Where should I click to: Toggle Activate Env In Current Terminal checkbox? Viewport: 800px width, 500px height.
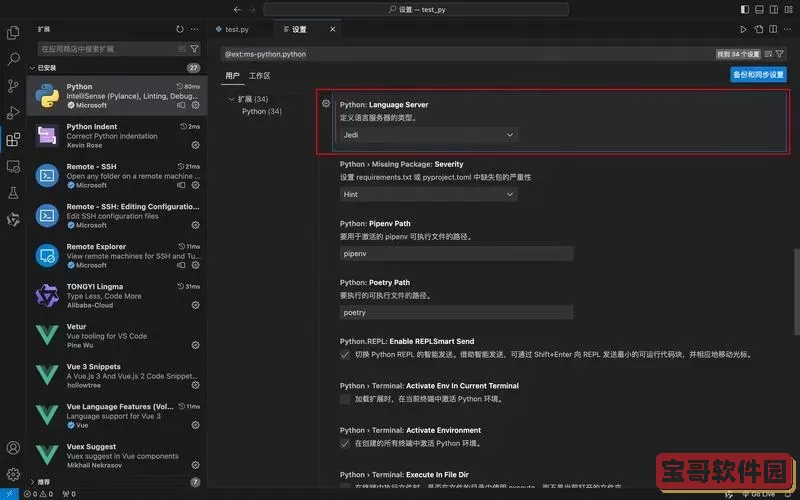pos(345,399)
